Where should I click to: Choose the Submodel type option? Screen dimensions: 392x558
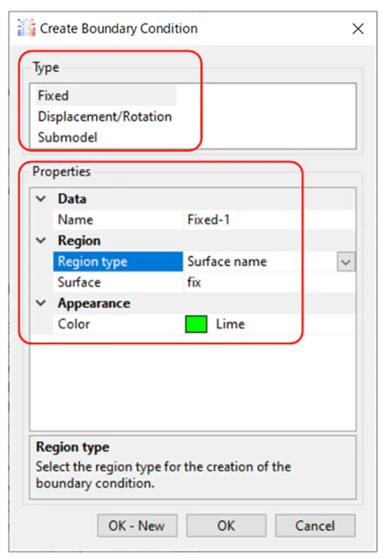click(68, 137)
